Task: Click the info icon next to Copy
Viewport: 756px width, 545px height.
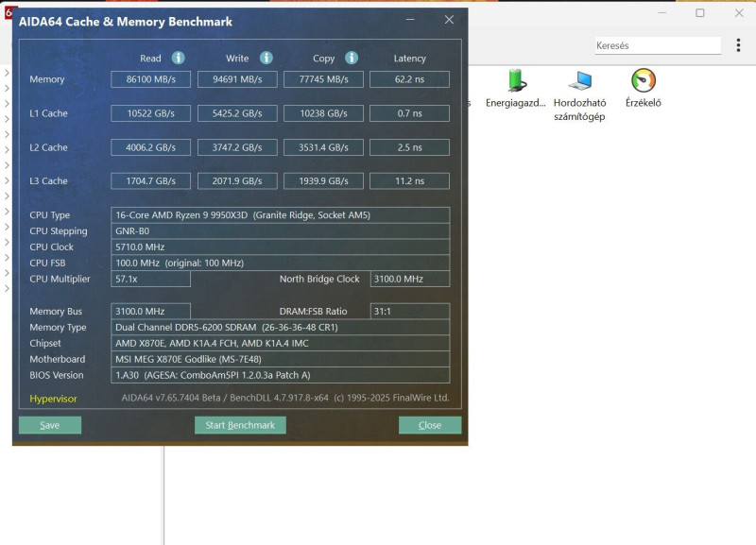Action: (x=352, y=58)
